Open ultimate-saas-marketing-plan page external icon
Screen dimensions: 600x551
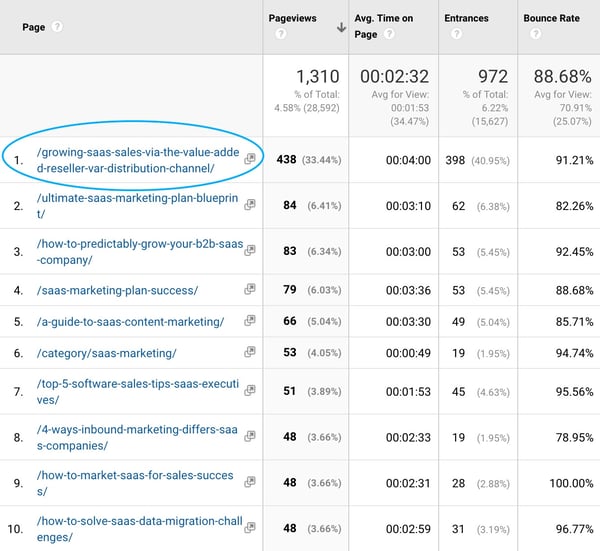click(x=249, y=205)
